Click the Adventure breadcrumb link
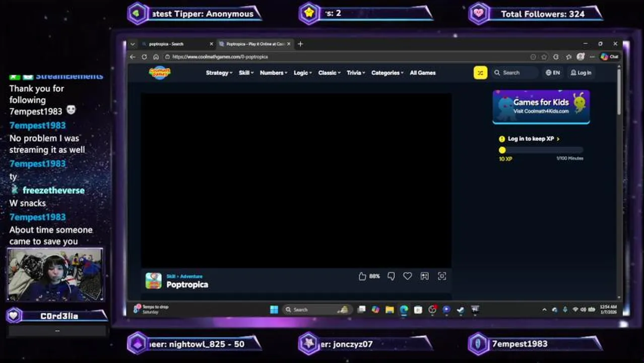The image size is (644, 363). [191, 276]
